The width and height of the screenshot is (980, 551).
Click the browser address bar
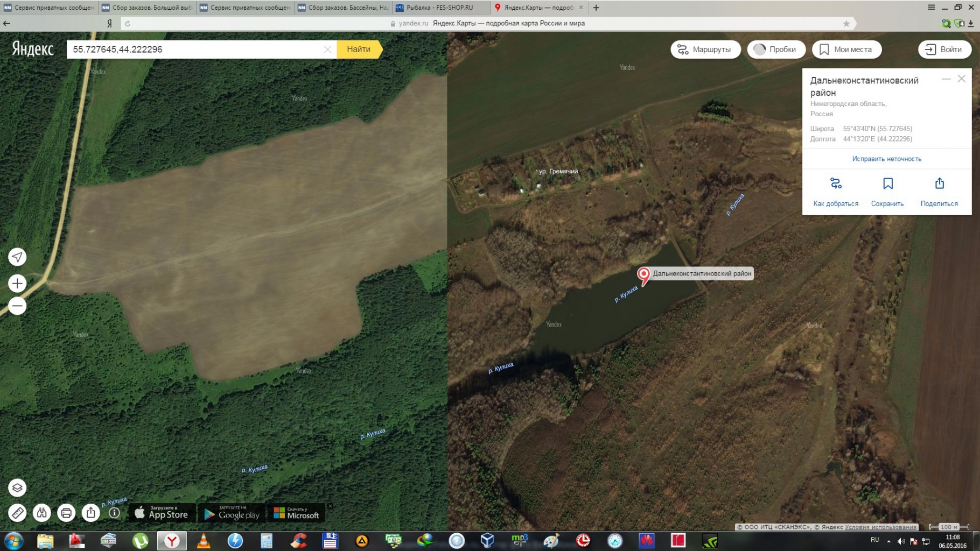coord(487,23)
